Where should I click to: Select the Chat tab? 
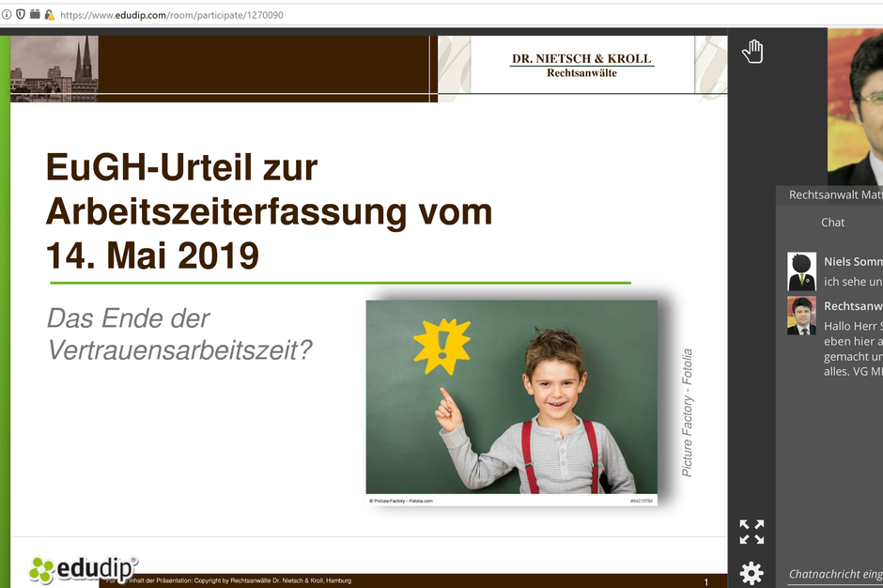832,223
